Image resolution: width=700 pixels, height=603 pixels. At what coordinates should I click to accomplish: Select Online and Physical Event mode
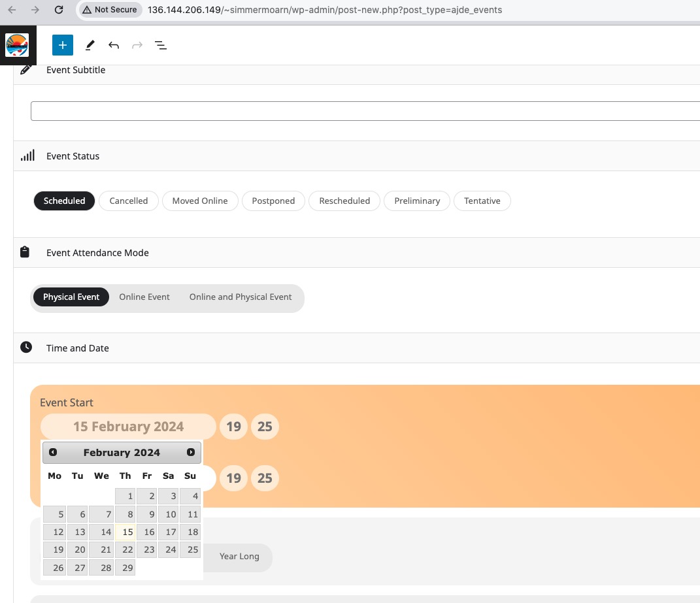click(x=240, y=297)
